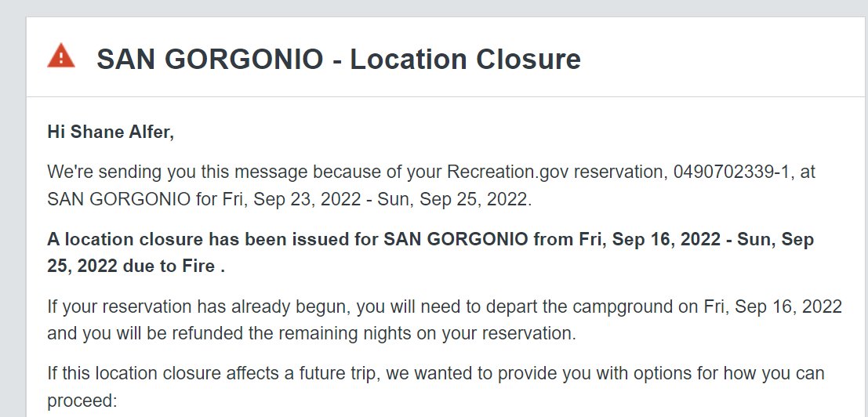Click the bold closure notice paragraph

pos(430,252)
